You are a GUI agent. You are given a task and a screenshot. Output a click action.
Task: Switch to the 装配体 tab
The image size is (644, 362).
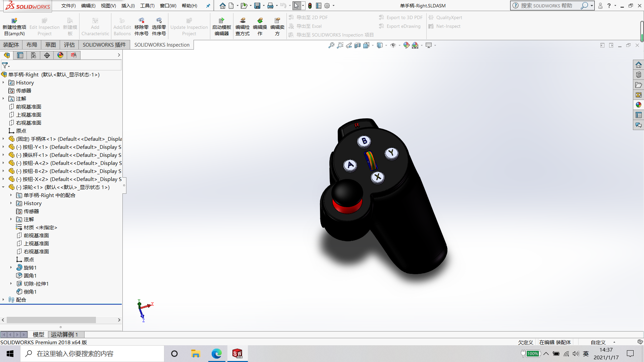[11, 45]
